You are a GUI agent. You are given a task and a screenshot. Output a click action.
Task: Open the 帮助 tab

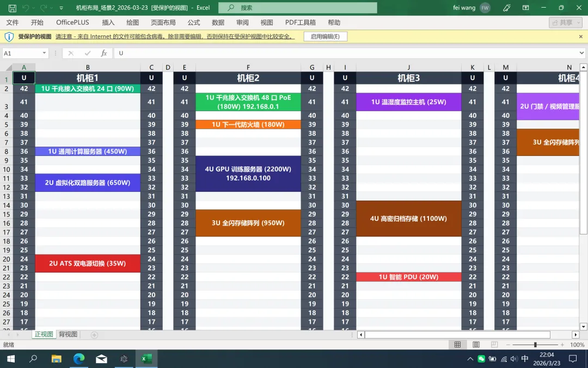click(334, 22)
